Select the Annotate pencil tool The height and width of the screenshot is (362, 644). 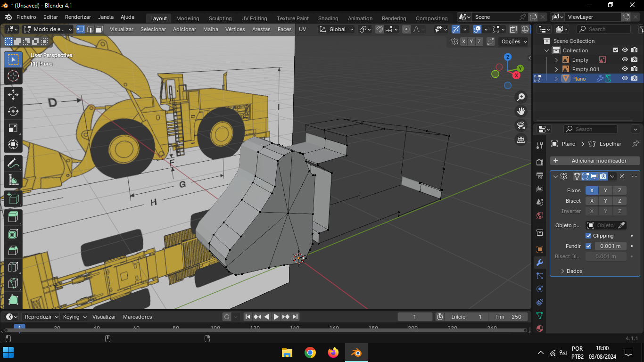pyautogui.click(x=13, y=164)
